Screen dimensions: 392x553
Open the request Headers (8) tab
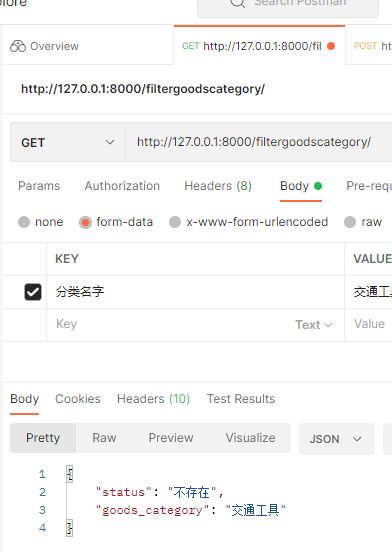pos(218,186)
